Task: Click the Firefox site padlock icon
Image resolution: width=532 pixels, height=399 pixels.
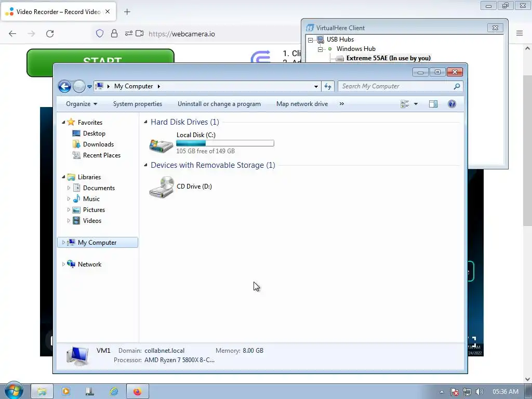Action: [114, 34]
